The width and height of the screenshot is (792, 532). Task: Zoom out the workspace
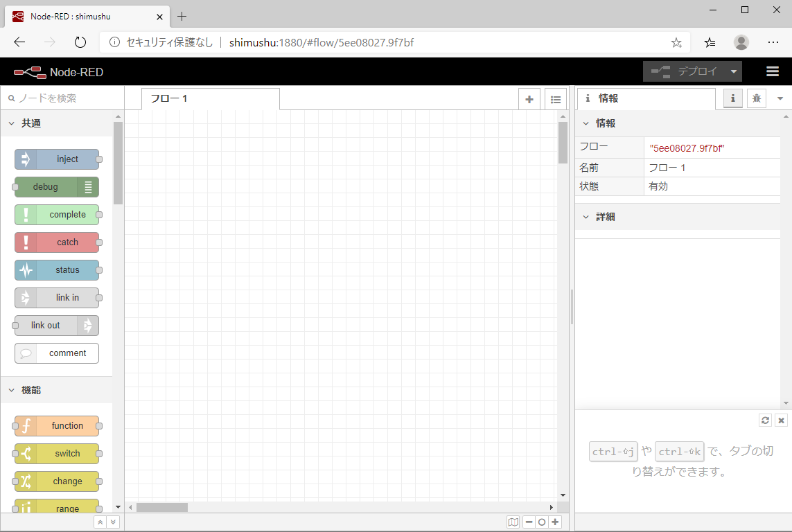tap(529, 522)
